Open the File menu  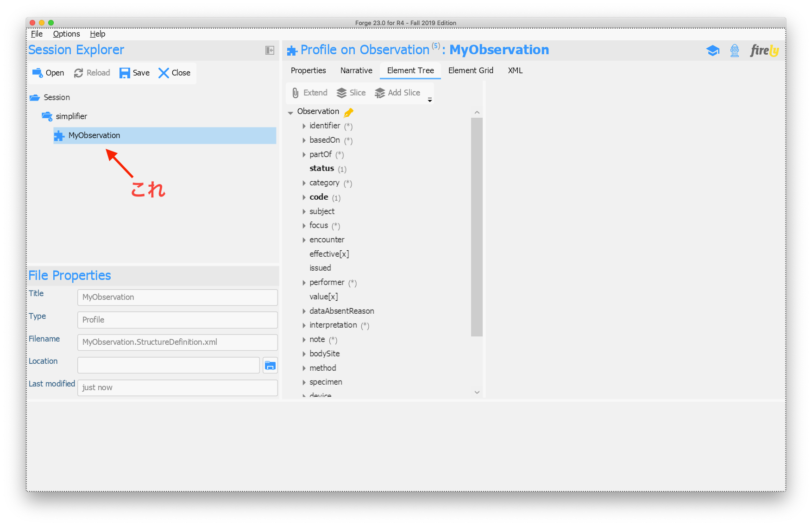(x=37, y=34)
